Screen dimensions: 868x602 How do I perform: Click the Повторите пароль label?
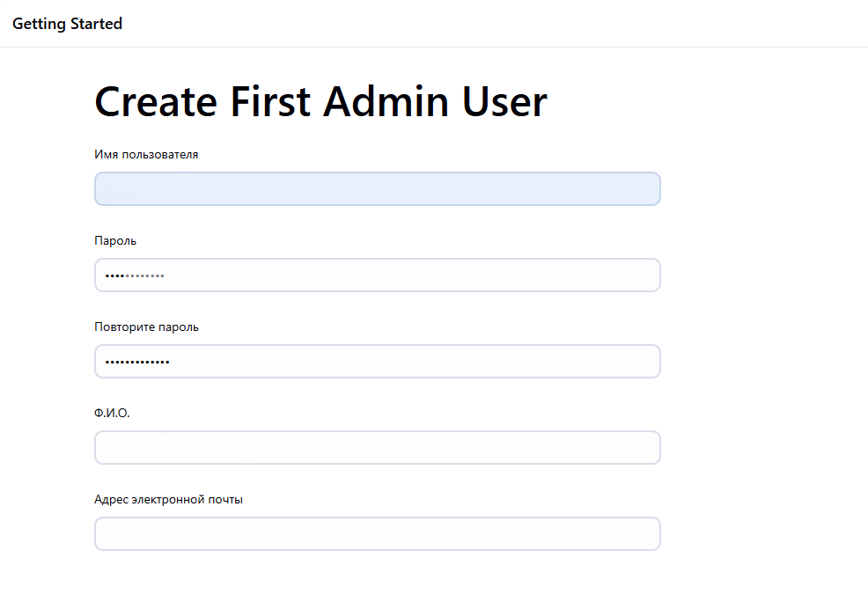(x=146, y=327)
